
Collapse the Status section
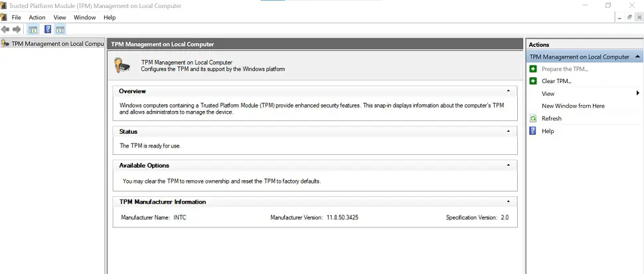509,131
